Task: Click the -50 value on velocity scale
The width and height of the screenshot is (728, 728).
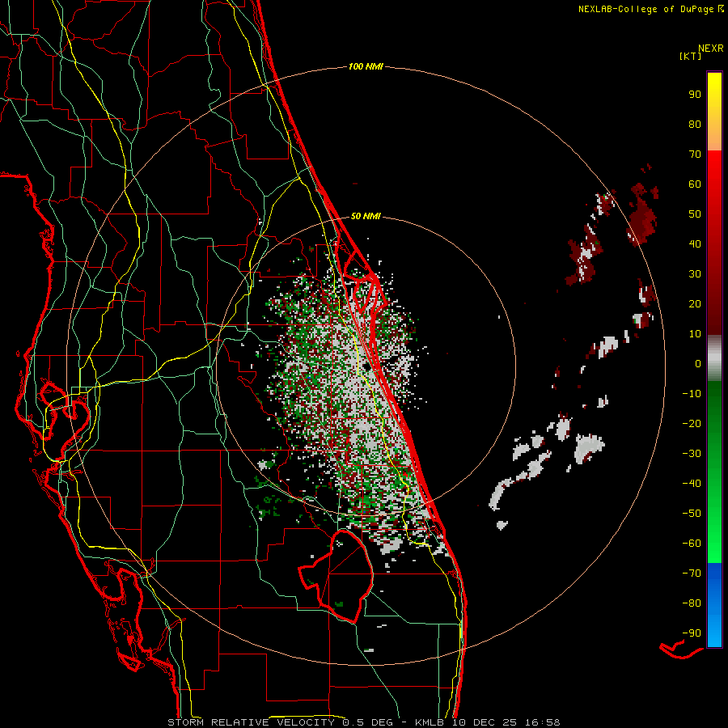Action: (692, 514)
